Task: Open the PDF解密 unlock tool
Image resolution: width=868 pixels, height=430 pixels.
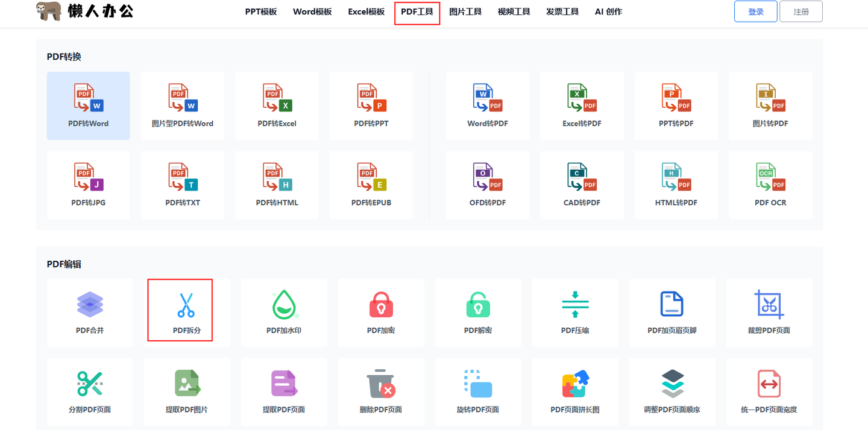Action: tap(478, 313)
